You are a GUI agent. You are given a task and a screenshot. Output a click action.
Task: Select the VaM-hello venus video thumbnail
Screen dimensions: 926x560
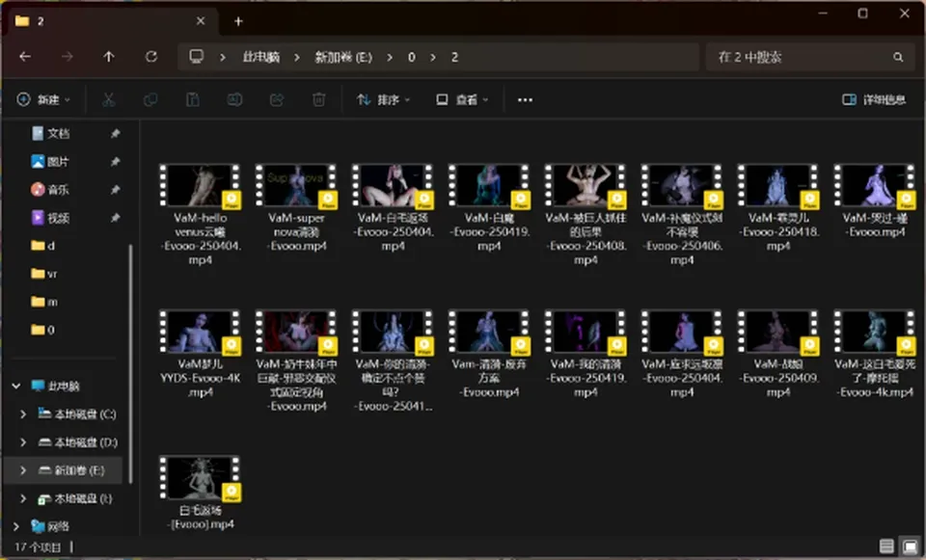pyautogui.click(x=201, y=185)
